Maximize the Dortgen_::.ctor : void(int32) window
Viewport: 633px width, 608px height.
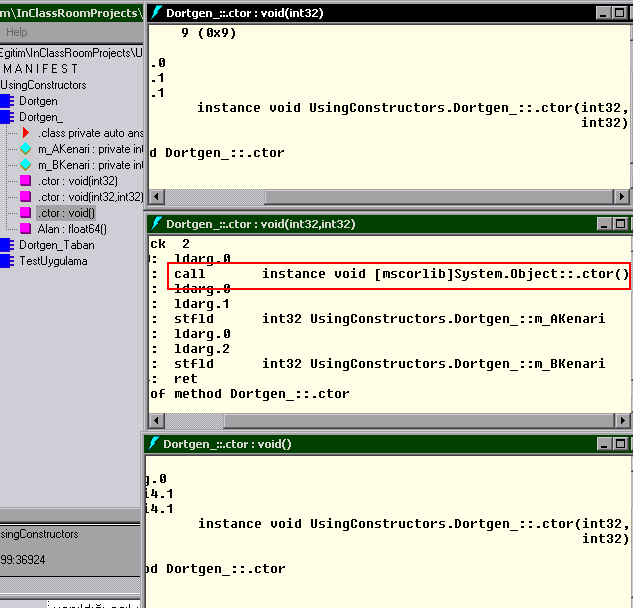tap(619, 13)
